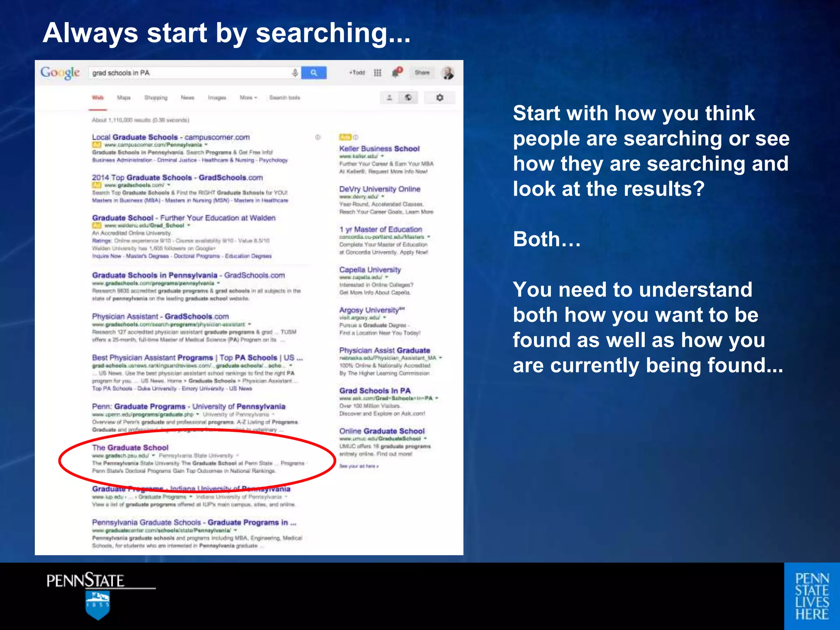
Task: Open Physician Assistant GradSchools.com result
Action: tap(160, 316)
